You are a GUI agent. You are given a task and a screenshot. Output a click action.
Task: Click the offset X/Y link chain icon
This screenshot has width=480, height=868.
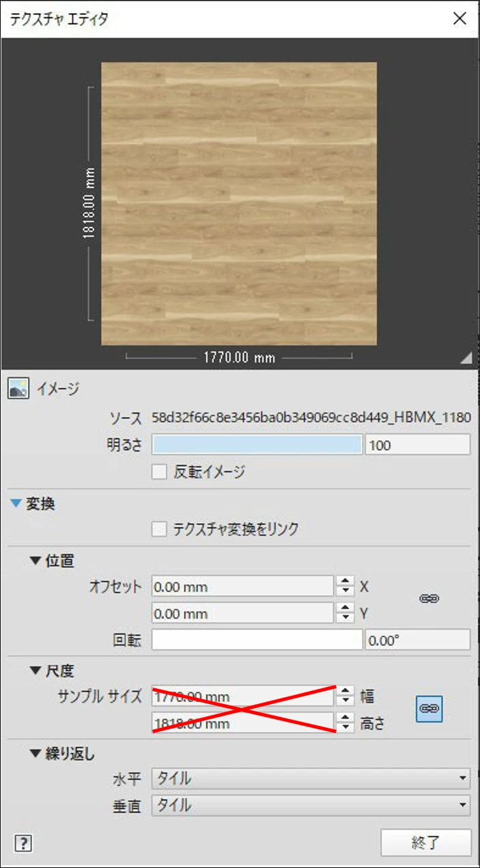[429, 599]
